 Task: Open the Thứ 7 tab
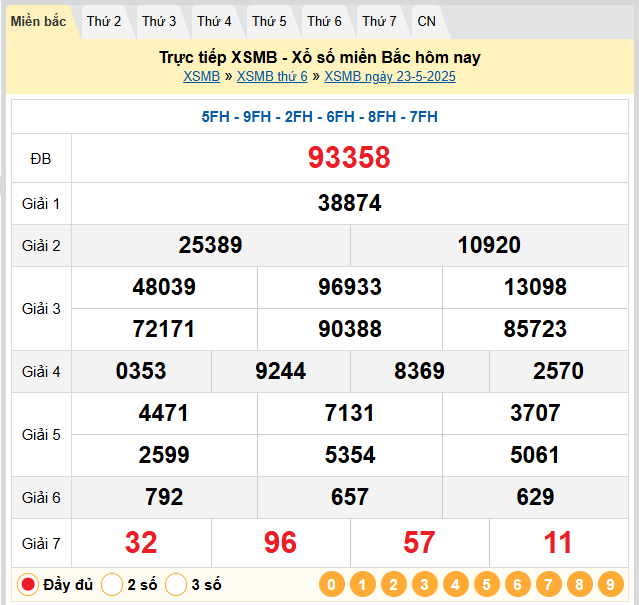click(379, 21)
